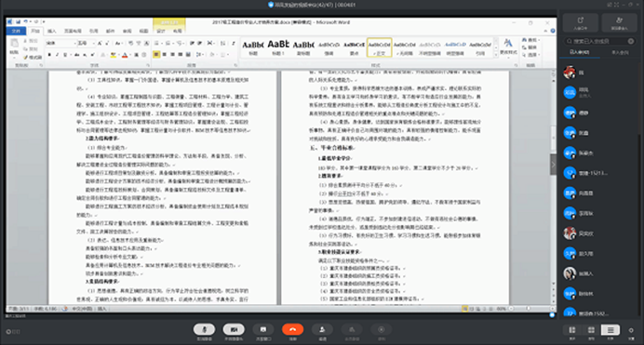
Task: Click the red hang-up call button
Action: (292, 329)
